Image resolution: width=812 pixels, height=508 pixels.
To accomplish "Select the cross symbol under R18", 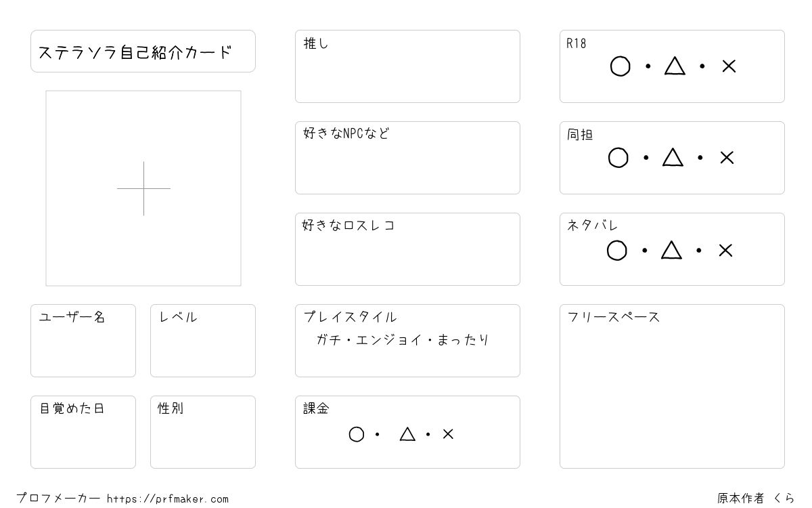I will point(729,66).
